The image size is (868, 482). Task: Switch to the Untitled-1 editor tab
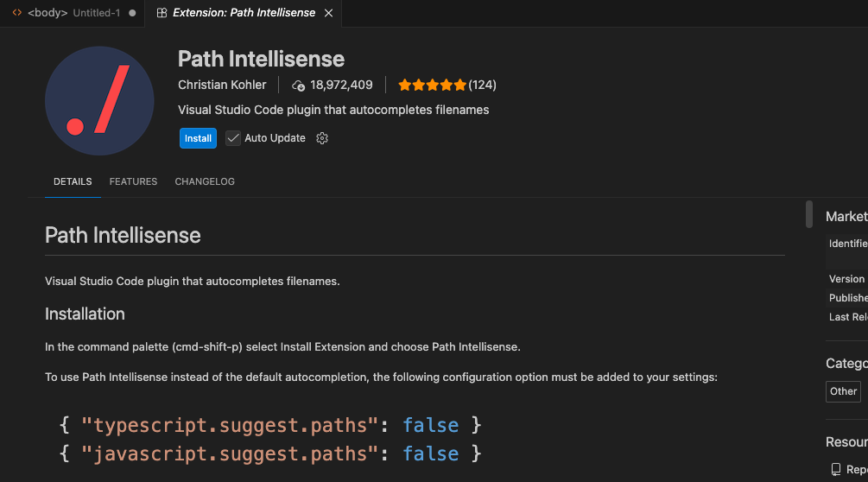(73, 13)
